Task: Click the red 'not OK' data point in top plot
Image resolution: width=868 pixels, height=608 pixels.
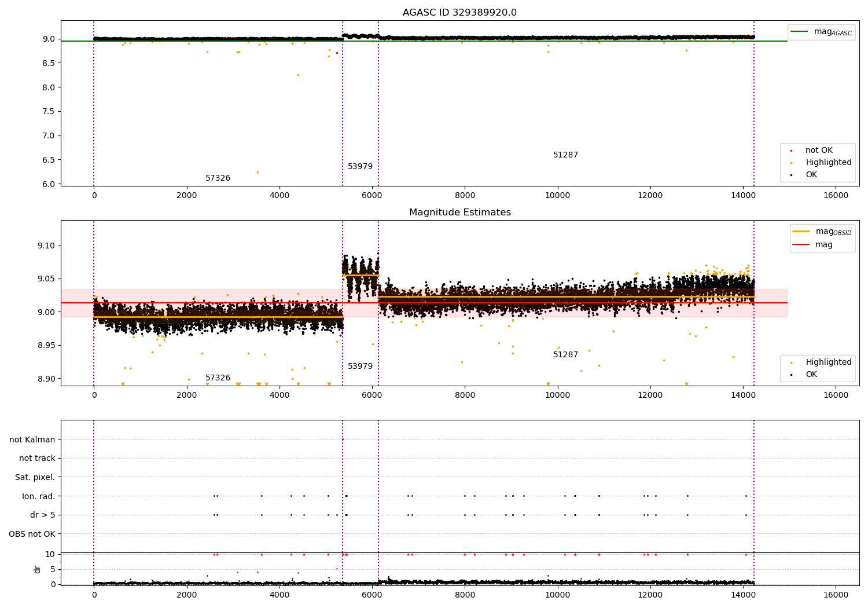Action: click(x=337, y=53)
